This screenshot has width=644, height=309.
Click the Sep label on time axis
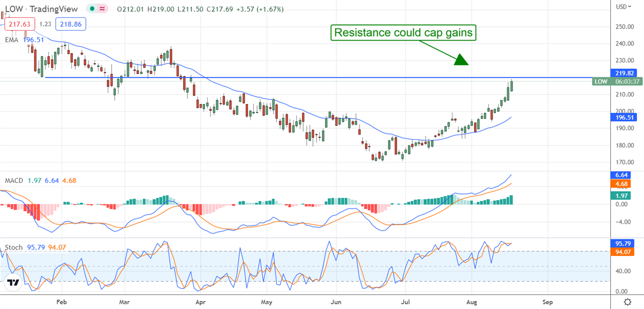pyautogui.click(x=547, y=301)
